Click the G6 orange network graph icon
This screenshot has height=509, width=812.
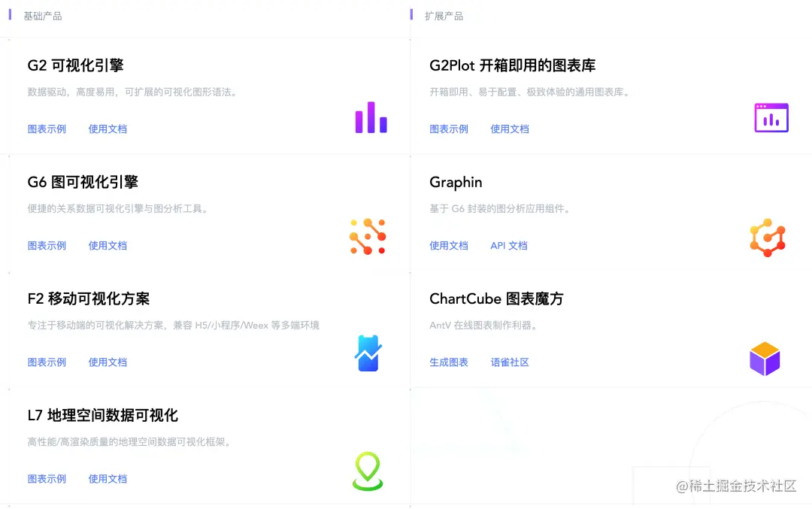(x=368, y=237)
